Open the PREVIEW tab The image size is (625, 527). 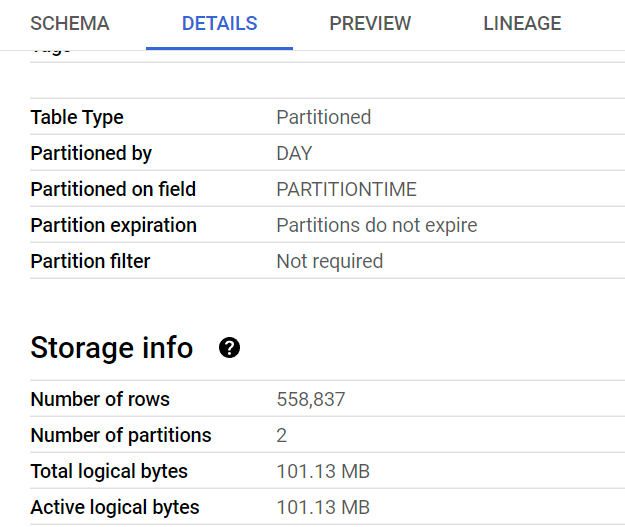(370, 24)
